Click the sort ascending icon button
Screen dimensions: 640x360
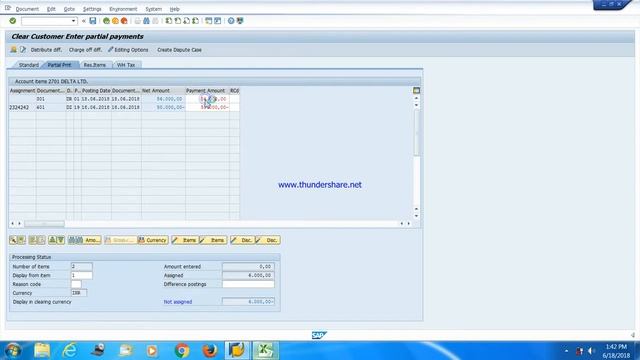point(52,240)
